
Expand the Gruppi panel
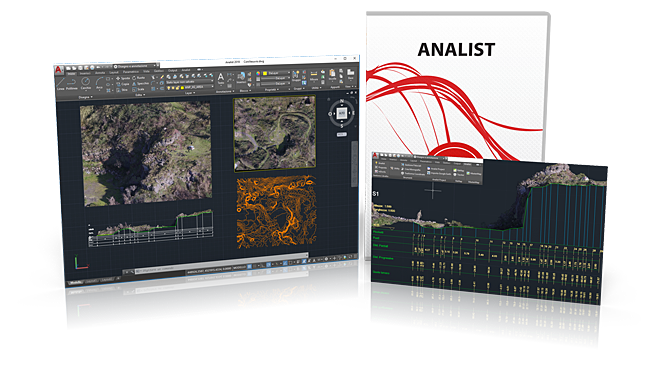(x=299, y=88)
